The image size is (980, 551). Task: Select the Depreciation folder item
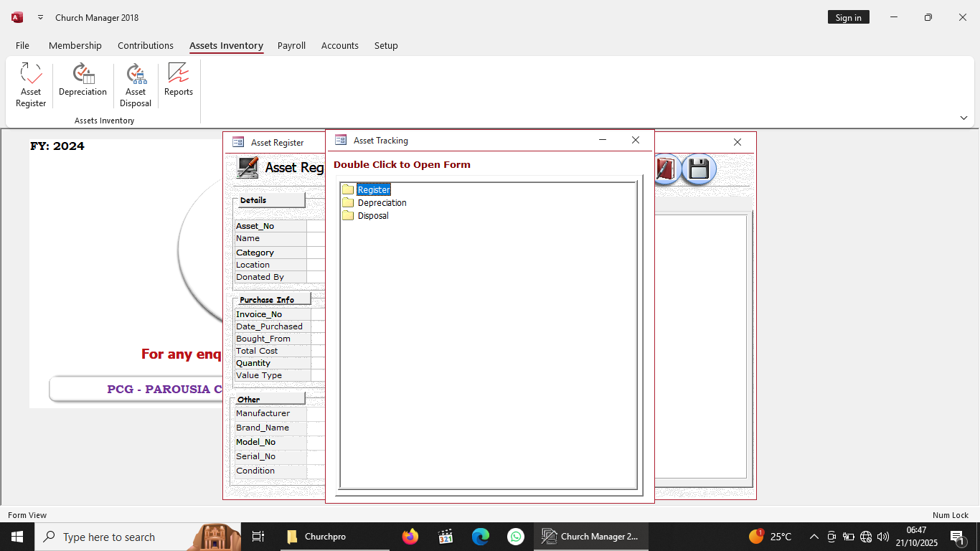coord(382,203)
